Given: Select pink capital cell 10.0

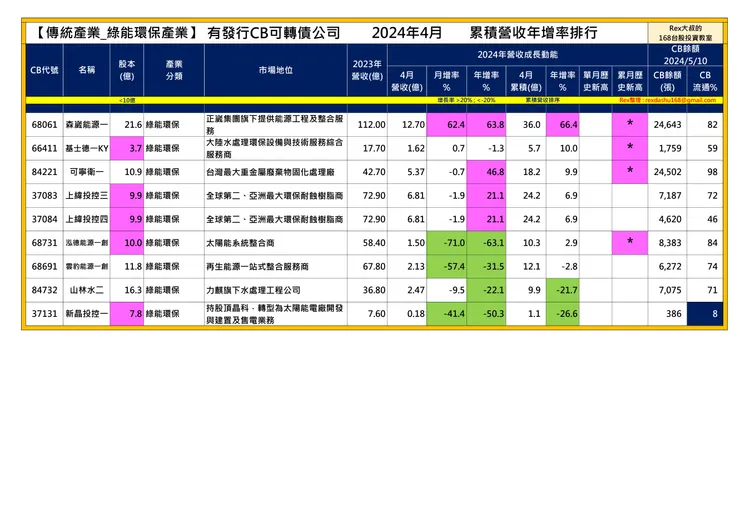Looking at the screenshot, I should tap(127, 243).
